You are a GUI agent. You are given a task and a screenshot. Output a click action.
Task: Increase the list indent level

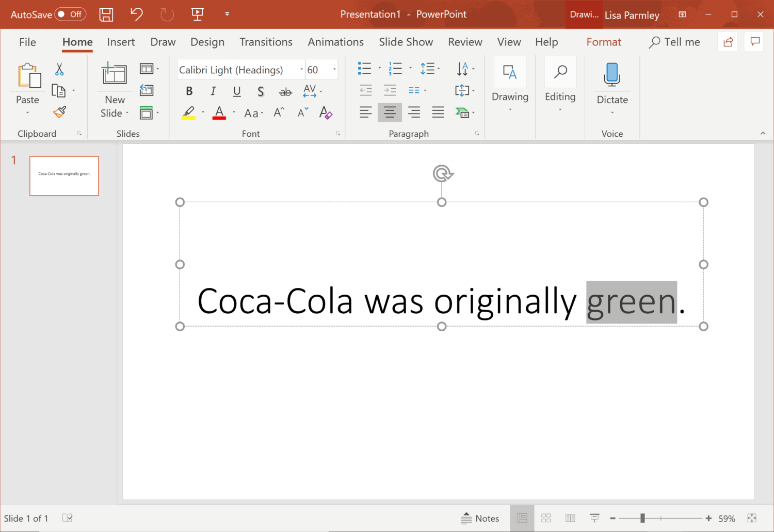tap(390, 90)
